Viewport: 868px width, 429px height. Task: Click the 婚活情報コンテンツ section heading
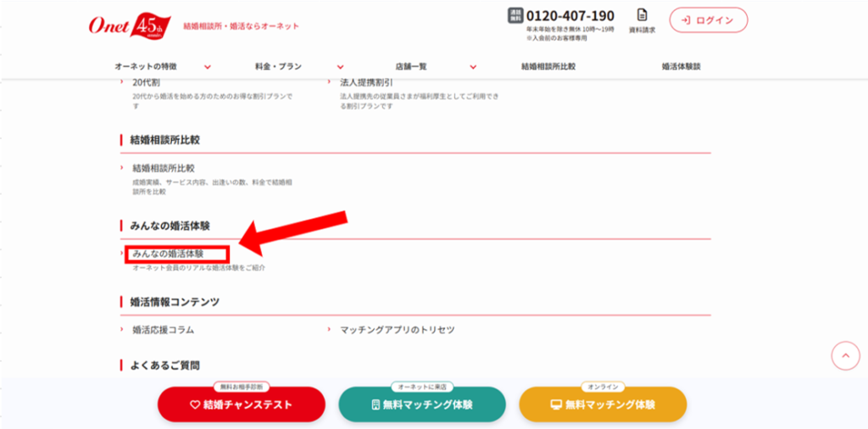point(175,302)
